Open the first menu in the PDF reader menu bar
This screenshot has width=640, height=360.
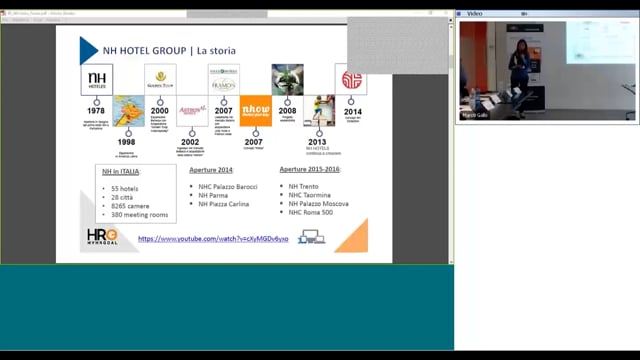tap(5, 20)
